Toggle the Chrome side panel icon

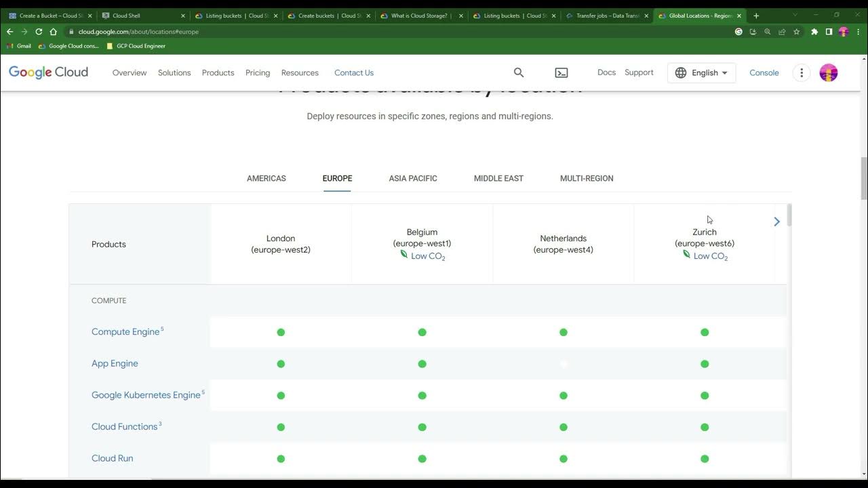point(829,31)
